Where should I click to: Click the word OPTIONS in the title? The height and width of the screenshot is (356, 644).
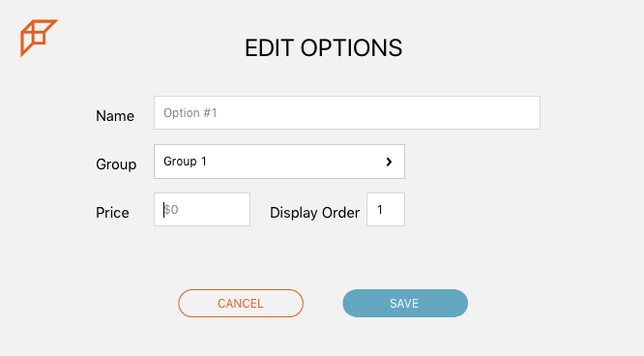(x=351, y=48)
